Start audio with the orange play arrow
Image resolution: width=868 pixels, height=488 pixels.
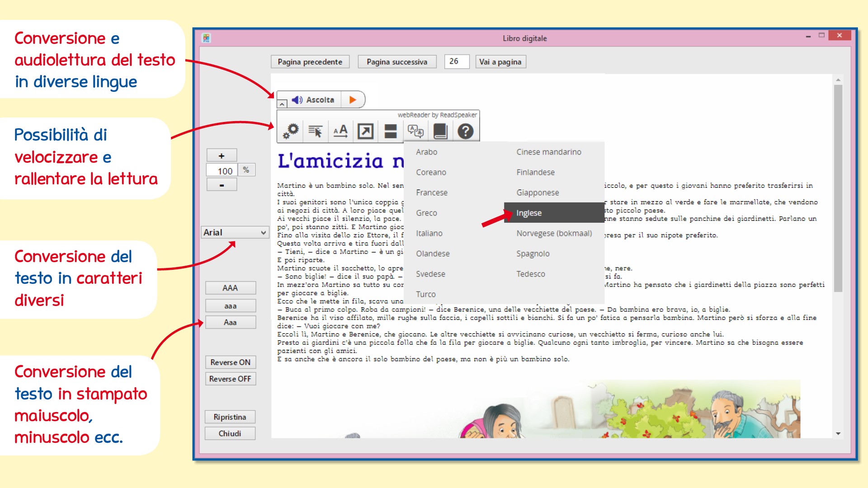pyautogui.click(x=353, y=100)
